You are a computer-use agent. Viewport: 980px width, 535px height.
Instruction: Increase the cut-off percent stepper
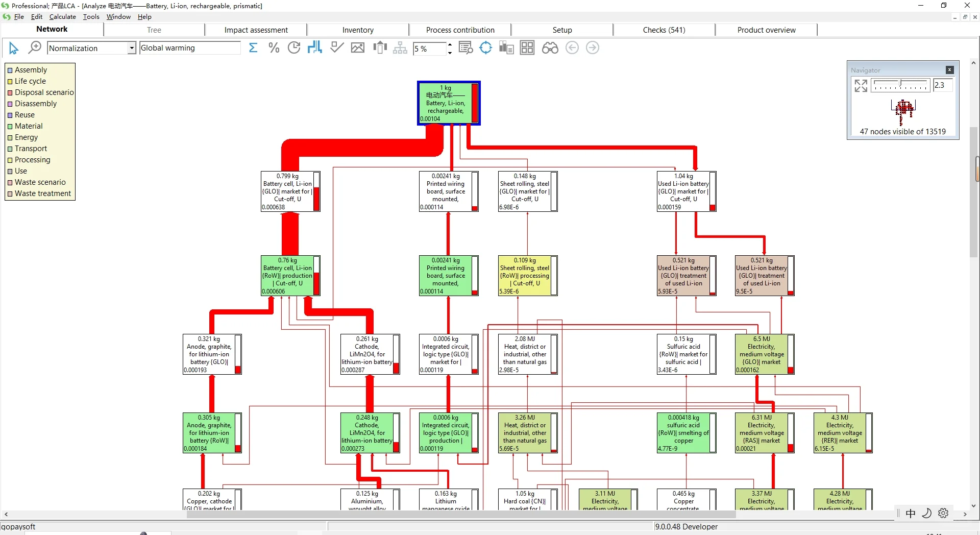(450, 45)
